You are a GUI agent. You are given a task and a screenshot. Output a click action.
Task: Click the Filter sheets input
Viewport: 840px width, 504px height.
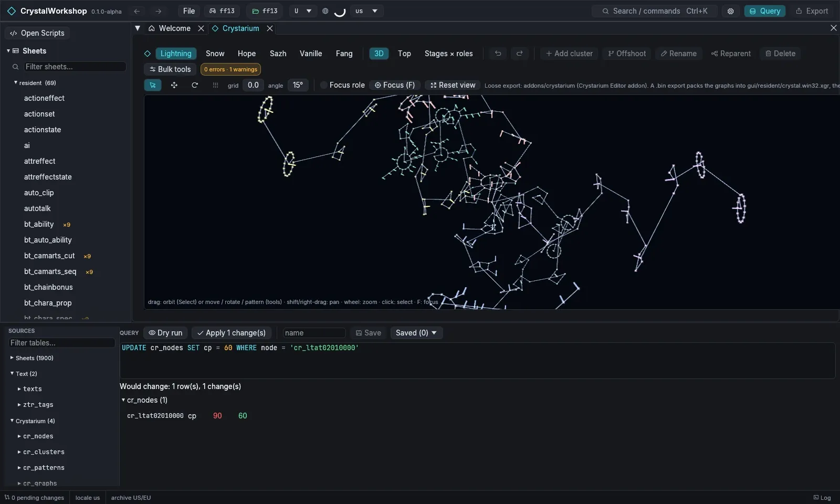tap(75, 67)
